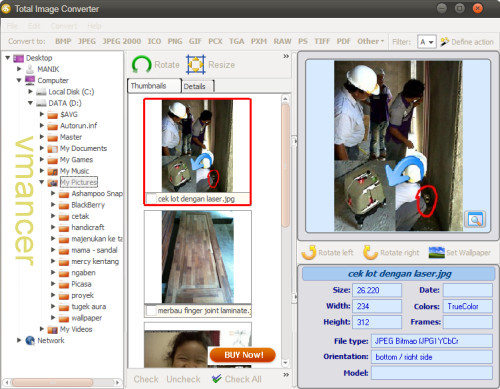Convert to ICO format

[154, 41]
